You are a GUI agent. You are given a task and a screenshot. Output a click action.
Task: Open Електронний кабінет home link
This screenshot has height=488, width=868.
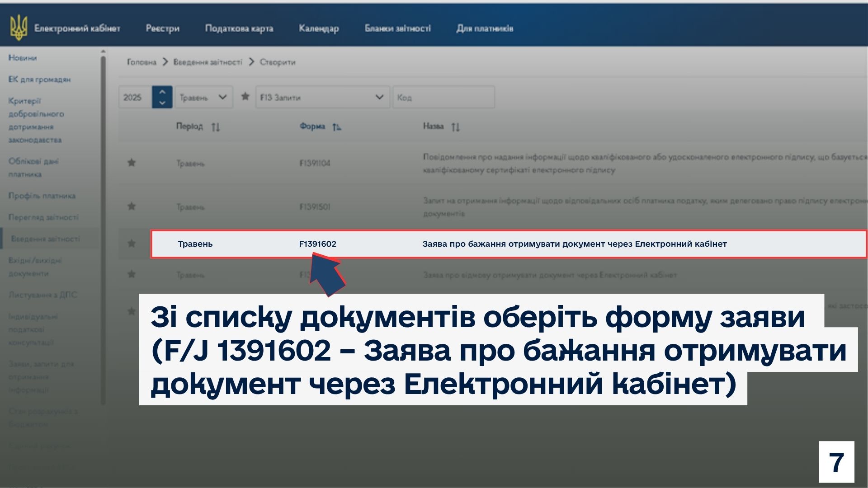77,28
